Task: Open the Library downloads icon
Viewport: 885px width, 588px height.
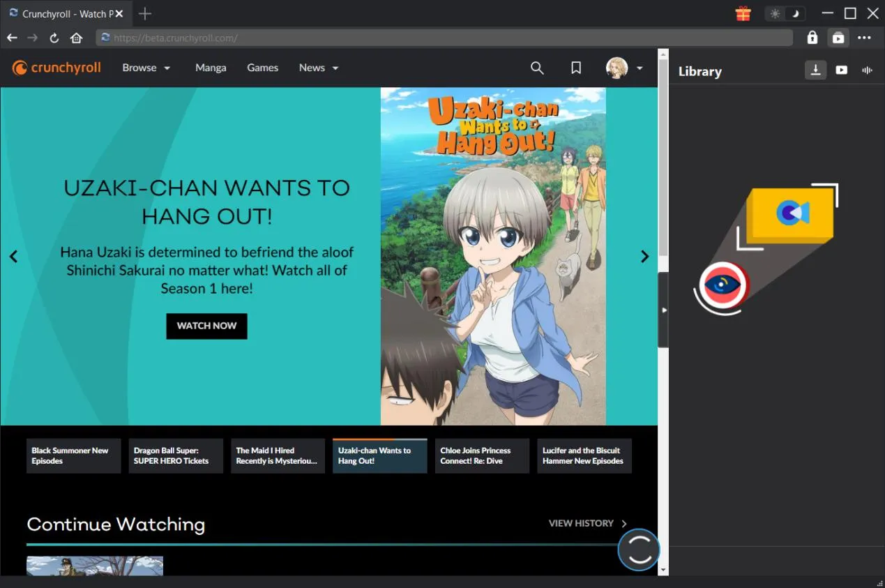Action: tap(815, 70)
